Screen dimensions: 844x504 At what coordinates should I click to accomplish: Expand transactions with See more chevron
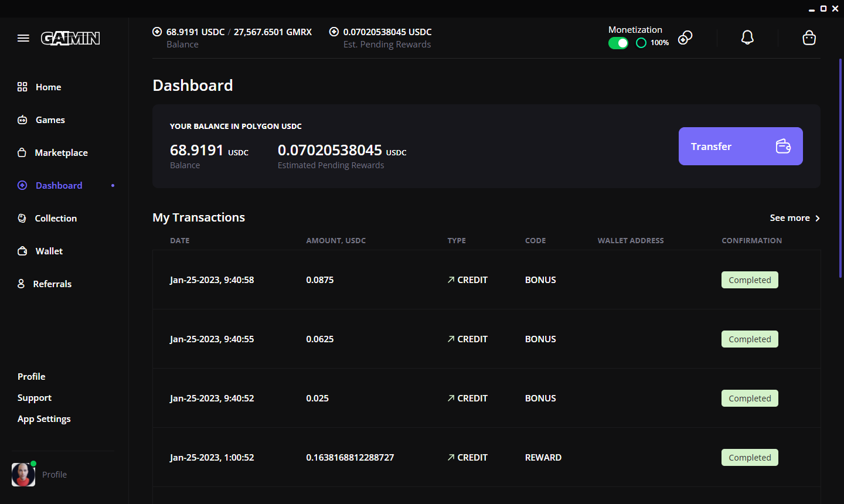pos(817,218)
